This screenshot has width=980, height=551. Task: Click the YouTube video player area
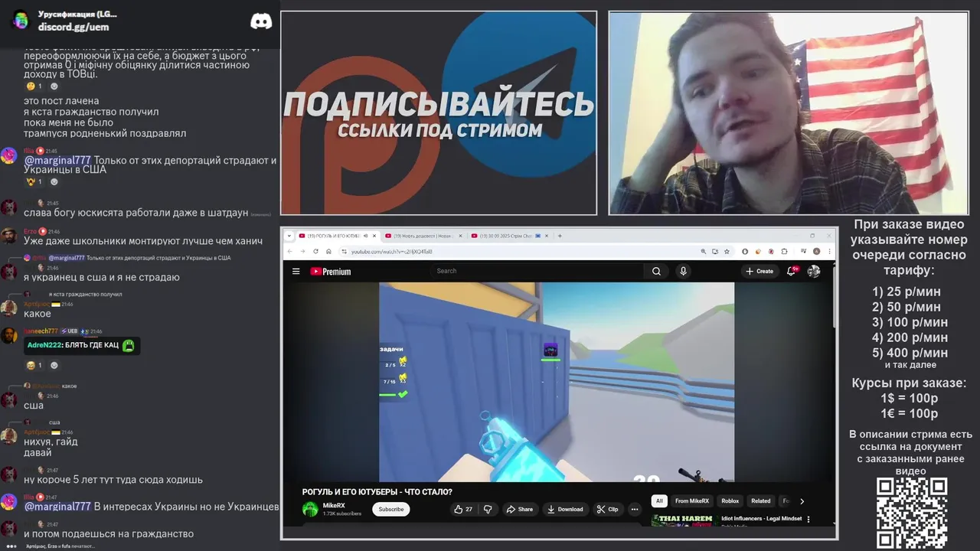click(557, 382)
